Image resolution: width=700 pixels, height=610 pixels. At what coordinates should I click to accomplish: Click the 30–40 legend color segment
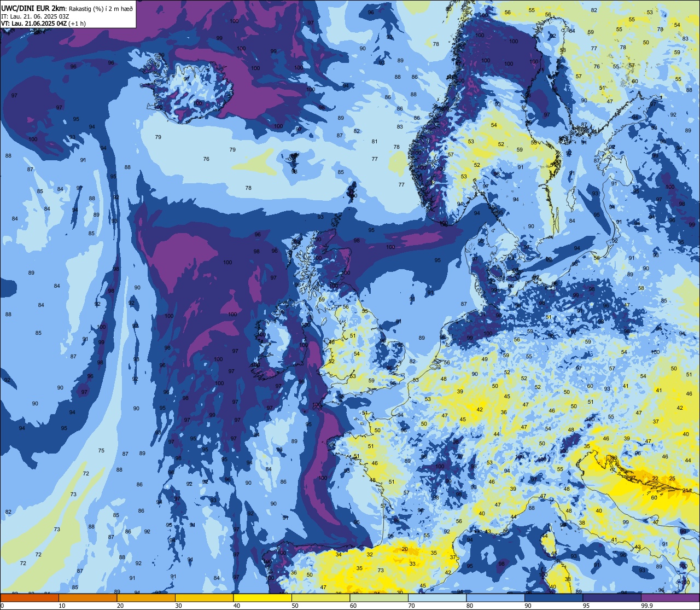(x=204, y=597)
